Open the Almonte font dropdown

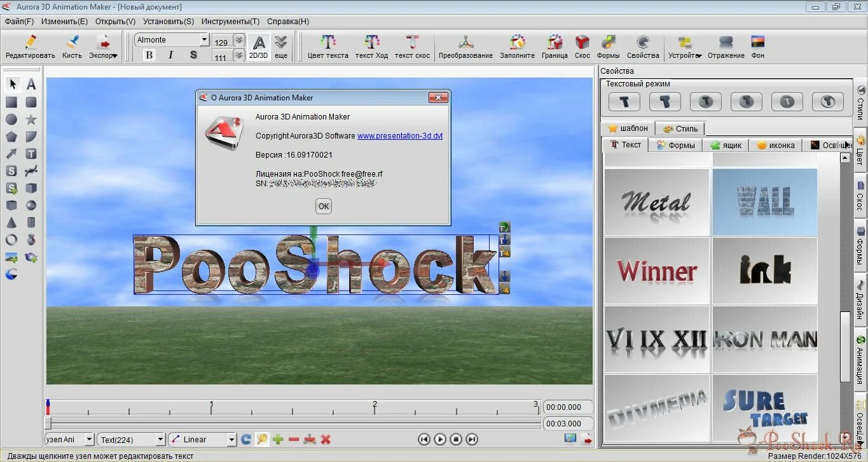coord(204,39)
